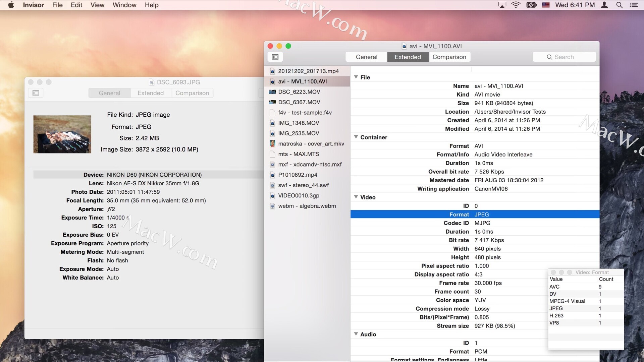Viewport: 644px width, 362px height.
Task: Open Comparison tab in DSC_6093.JPG window
Action: coord(192,93)
